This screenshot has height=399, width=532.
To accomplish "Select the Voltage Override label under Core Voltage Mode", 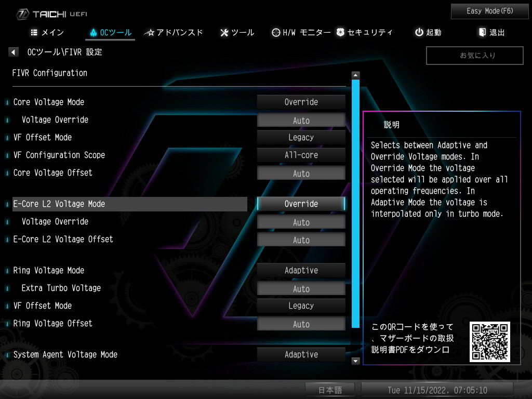I will tap(55, 120).
